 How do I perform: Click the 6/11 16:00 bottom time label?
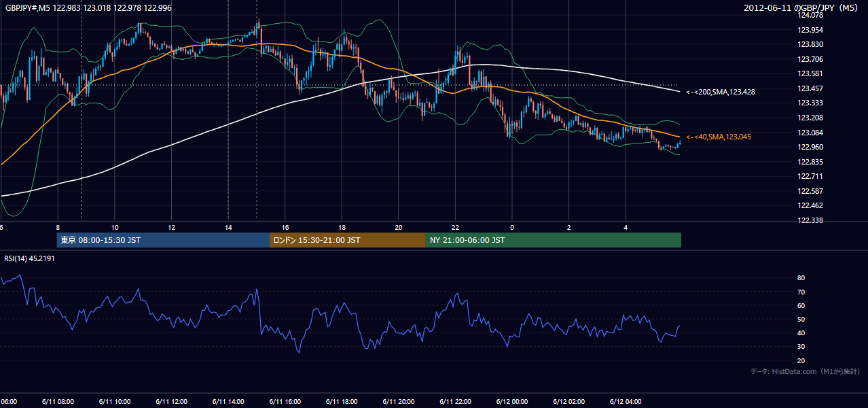click(285, 401)
